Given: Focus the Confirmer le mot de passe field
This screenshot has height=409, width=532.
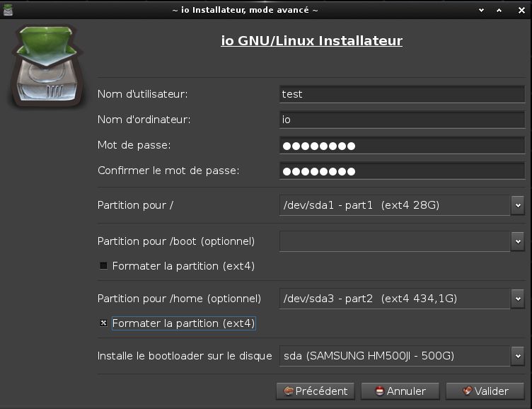Looking at the screenshot, I should 403,171.
